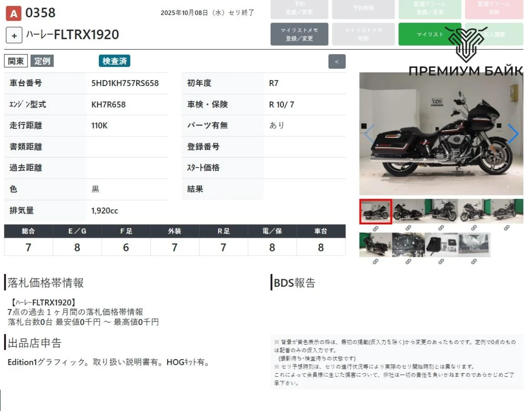Open the last thumbnail showing the manual
The height and width of the screenshot is (411, 532).
(x=474, y=245)
